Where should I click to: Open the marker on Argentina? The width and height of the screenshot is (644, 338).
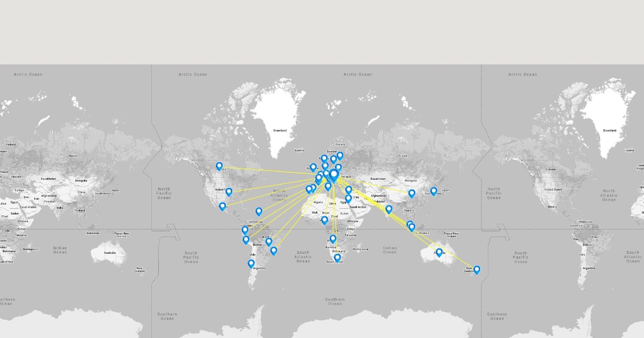point(251,263)
